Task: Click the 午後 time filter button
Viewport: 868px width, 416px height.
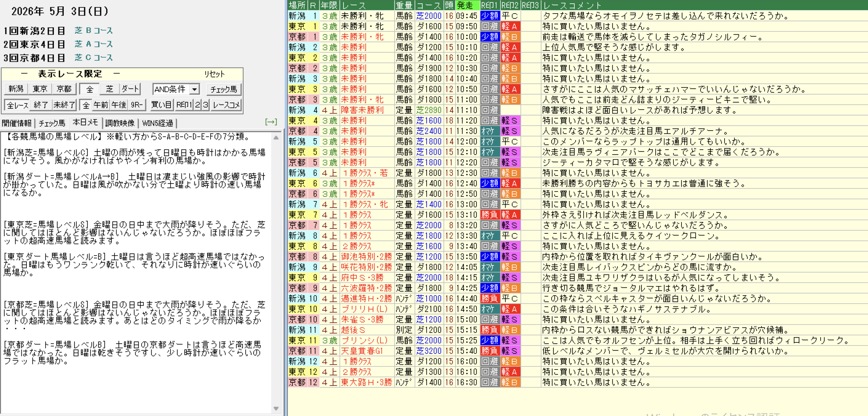Action: pos(119,105)
